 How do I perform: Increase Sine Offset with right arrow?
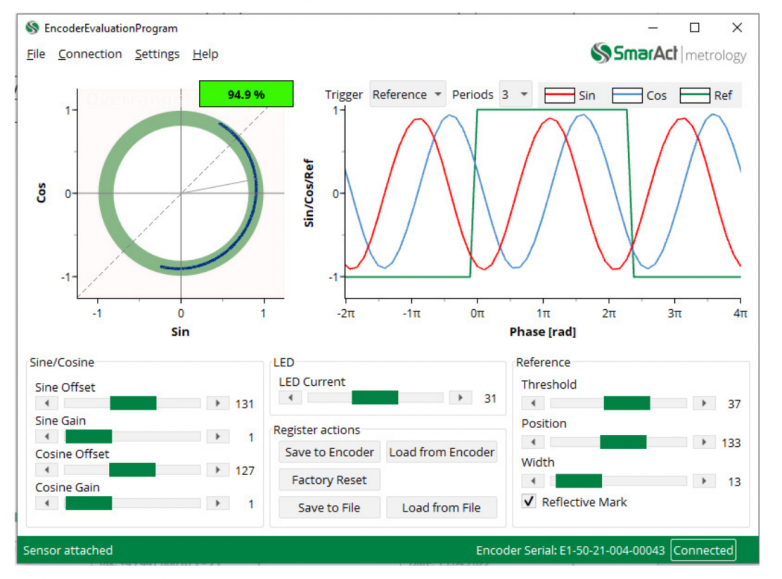click(x=218, y=403)
